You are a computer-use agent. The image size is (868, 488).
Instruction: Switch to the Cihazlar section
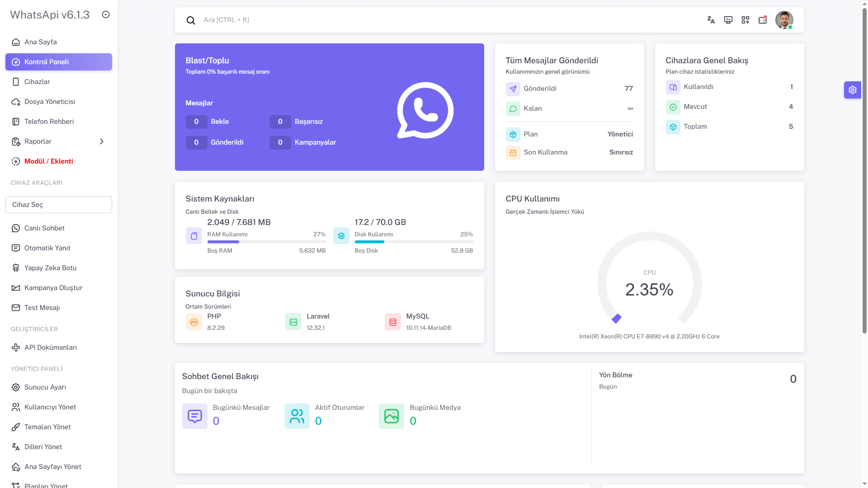coord(37,82)
